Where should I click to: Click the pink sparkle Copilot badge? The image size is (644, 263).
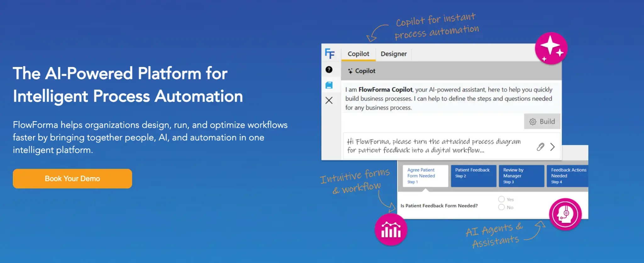[551, 48]
